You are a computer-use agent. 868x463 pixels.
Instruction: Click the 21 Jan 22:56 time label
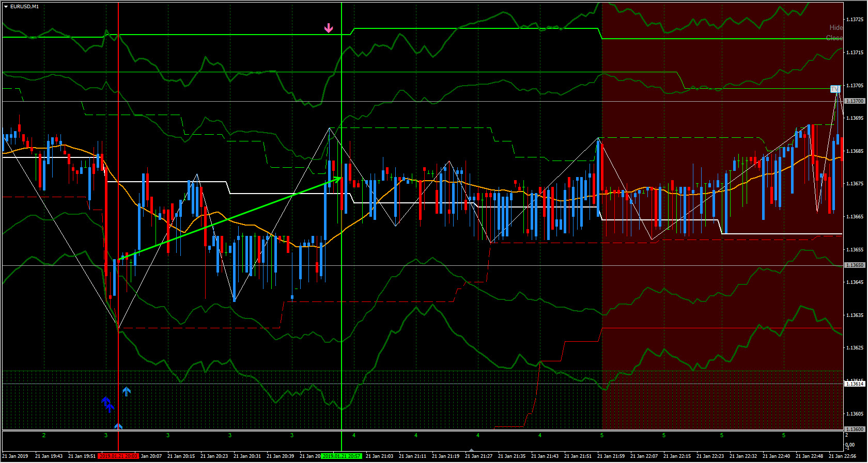[842, 456]
